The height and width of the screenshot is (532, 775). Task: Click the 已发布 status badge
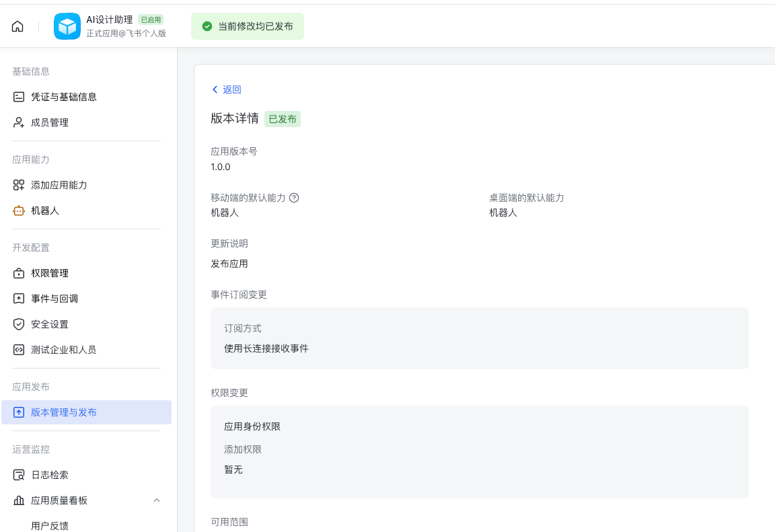[283, 119]
